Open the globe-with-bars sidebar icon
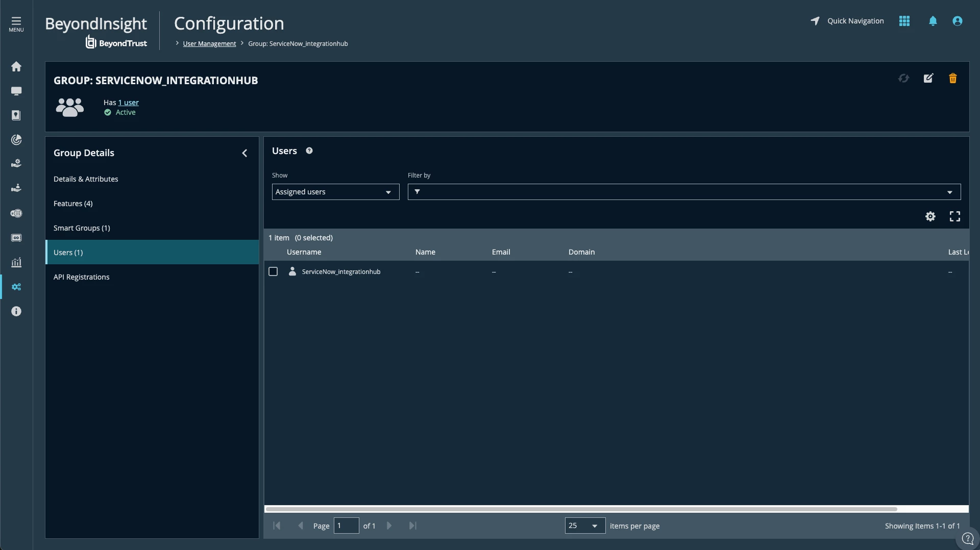 (x=16, y=213)
